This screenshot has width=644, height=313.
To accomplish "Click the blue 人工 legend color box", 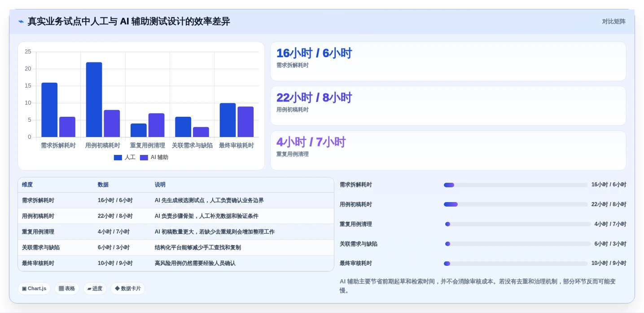I will click(118, 158).
